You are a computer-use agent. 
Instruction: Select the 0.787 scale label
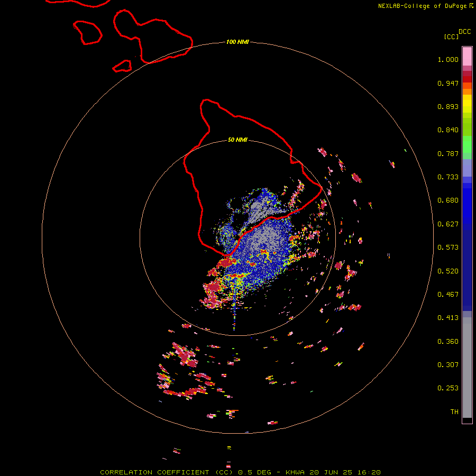tap(448, 153)
